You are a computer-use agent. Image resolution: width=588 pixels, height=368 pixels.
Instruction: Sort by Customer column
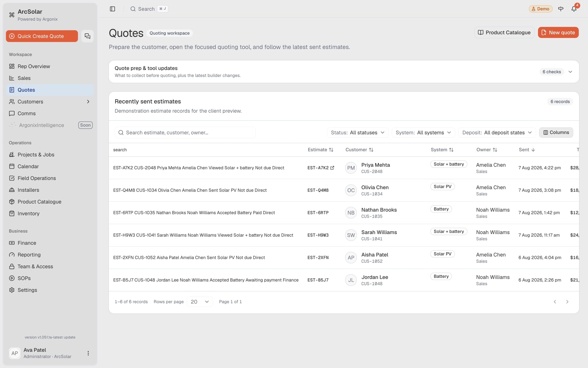tap(359, 150)
